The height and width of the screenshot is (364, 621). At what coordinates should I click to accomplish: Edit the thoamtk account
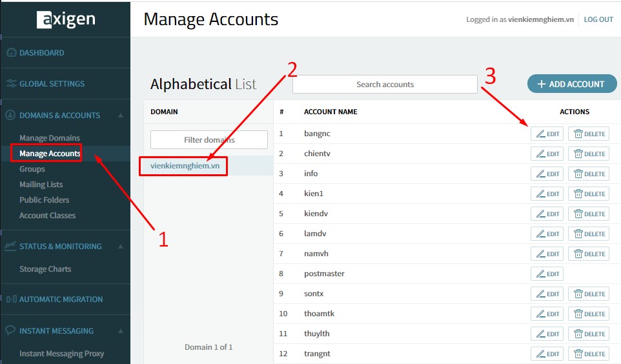(547, 314)
